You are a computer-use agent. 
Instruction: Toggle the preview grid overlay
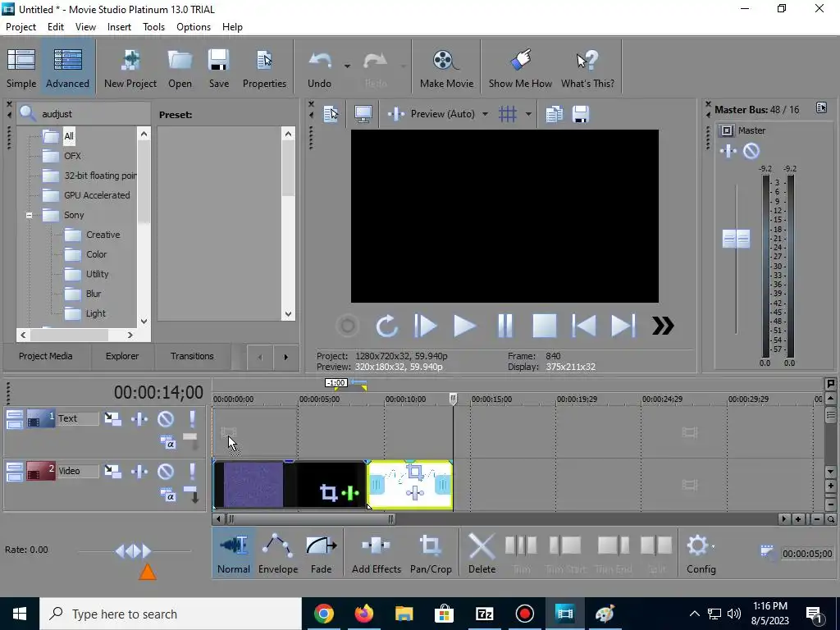pos(507,113)
